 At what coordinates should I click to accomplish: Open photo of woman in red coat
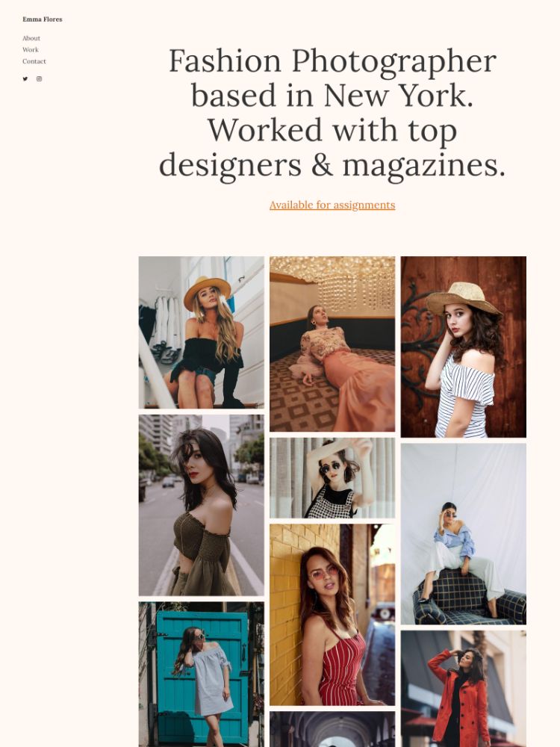point(464,689)
